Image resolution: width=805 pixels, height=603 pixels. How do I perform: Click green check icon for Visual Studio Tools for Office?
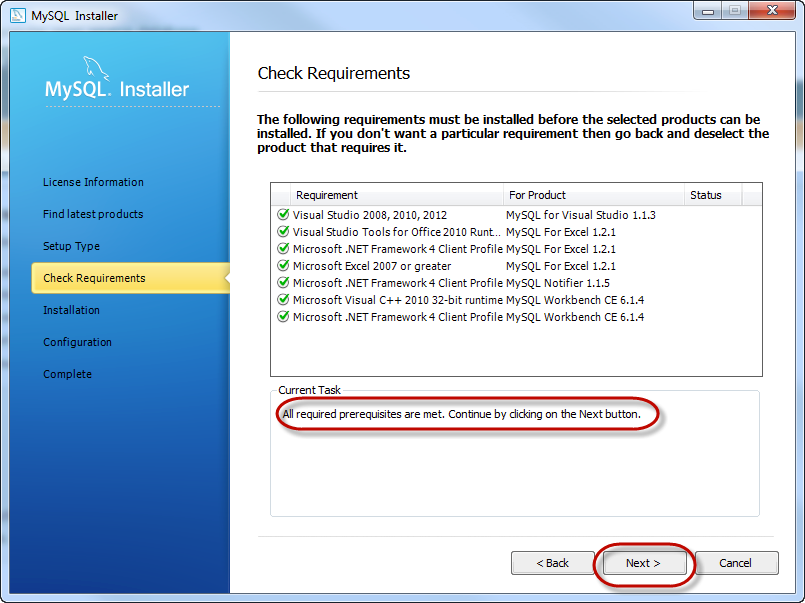click(x=283, y=232)
